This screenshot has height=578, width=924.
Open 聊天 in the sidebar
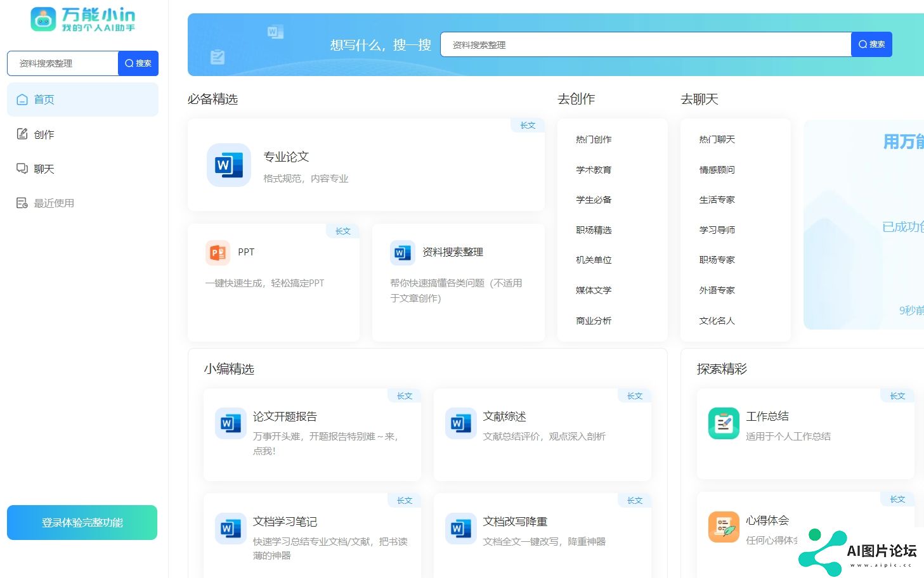(82, 169)
